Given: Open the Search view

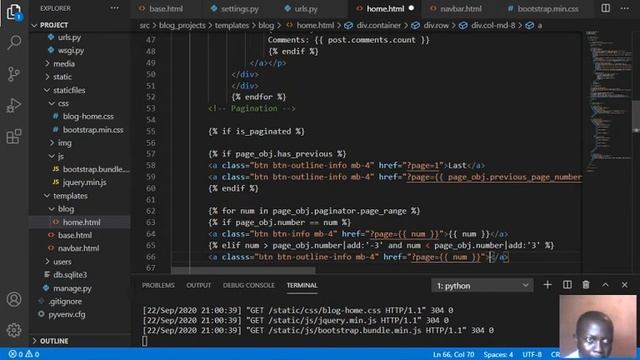Looking at the screenshot, I should [14, 42].
